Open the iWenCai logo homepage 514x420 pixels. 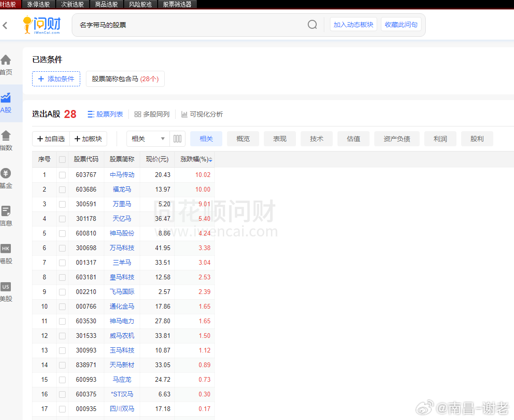(42, 25)
